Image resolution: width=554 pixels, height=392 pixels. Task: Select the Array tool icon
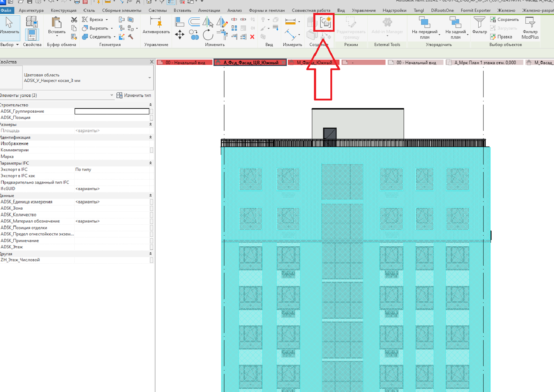tap(234, 28)
